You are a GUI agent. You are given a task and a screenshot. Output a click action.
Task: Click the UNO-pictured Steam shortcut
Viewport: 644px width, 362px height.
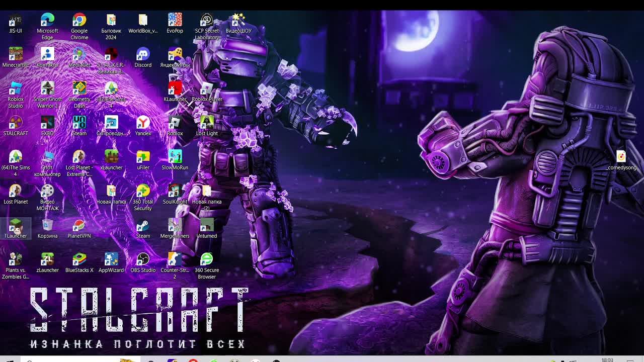pyautogui.click(x=79, y=126)
